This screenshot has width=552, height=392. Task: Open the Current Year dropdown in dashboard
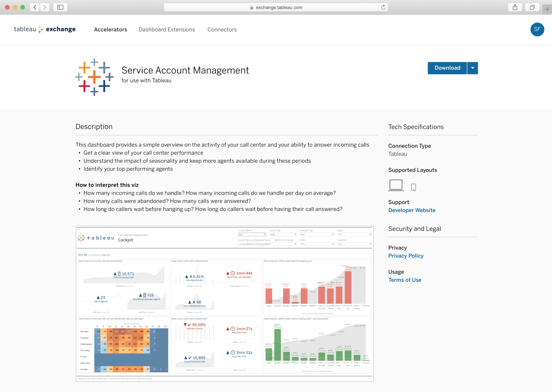point(283,235)
